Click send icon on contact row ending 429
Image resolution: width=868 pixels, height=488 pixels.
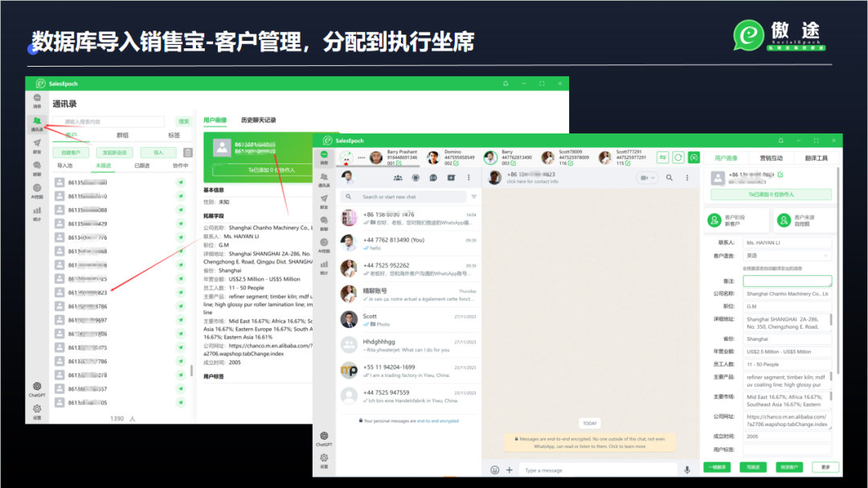click(x=181, y=223)
